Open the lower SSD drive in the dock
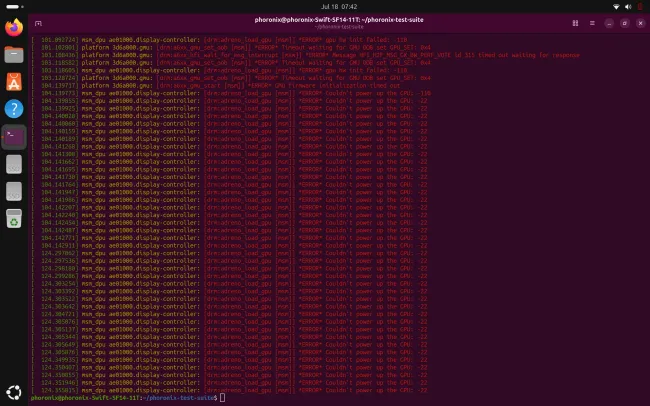This screenshot has width=650, height=406. (14, 192)
